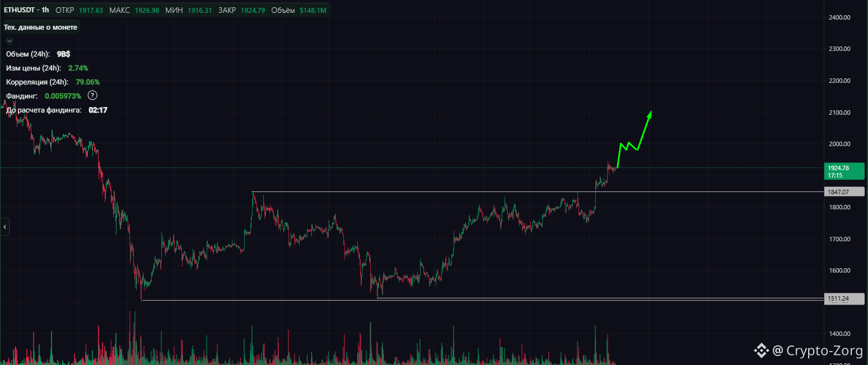The width and height of the screenshot is (868, 365).
Task: Click the 2400.00 price axis label
Action: pos(839,17)
